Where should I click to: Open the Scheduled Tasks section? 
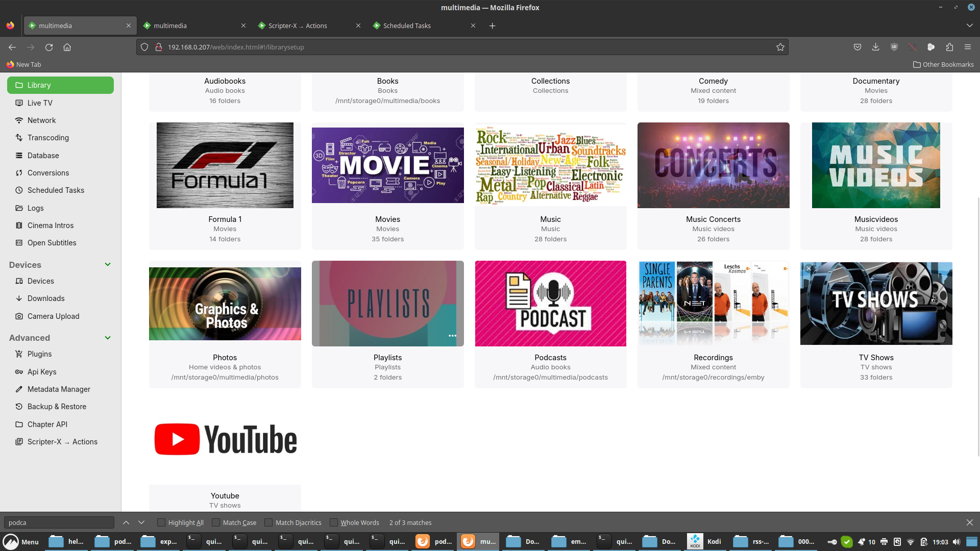coord(56,190)
